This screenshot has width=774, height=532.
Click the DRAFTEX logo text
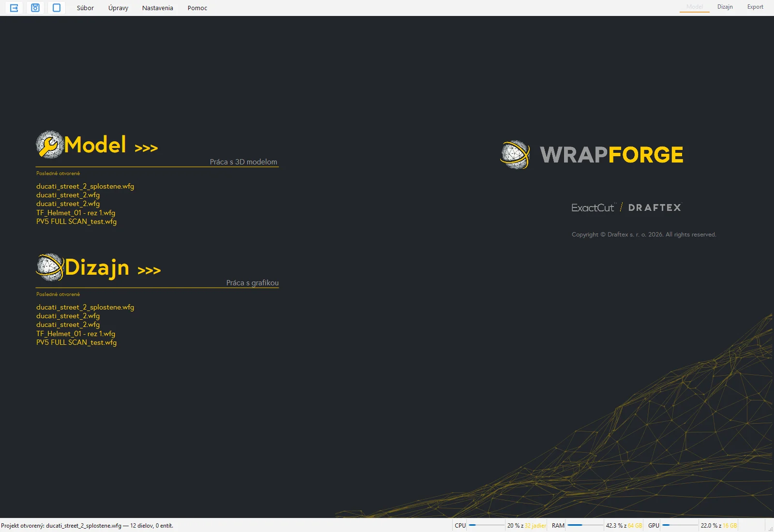click(x=655, y=207)
